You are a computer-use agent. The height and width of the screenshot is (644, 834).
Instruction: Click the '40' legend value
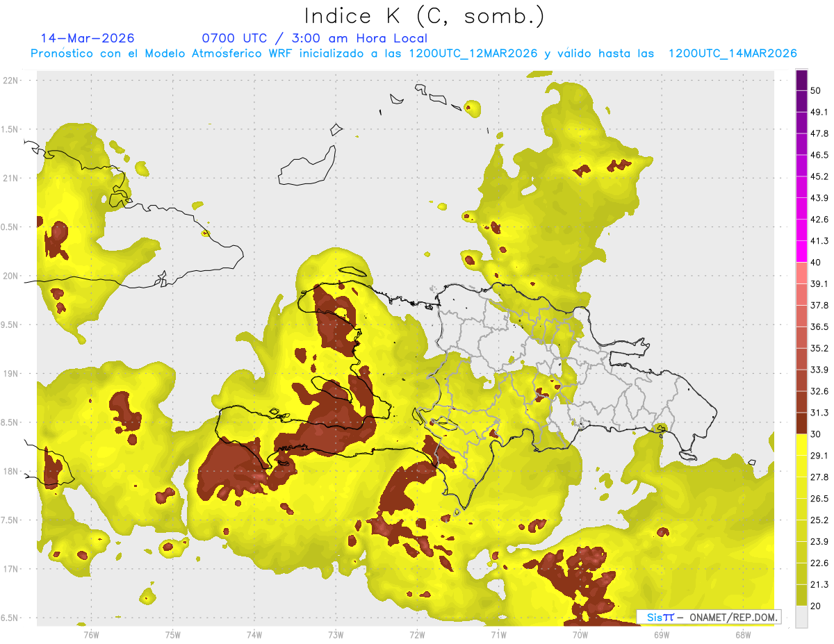(816, 262)
